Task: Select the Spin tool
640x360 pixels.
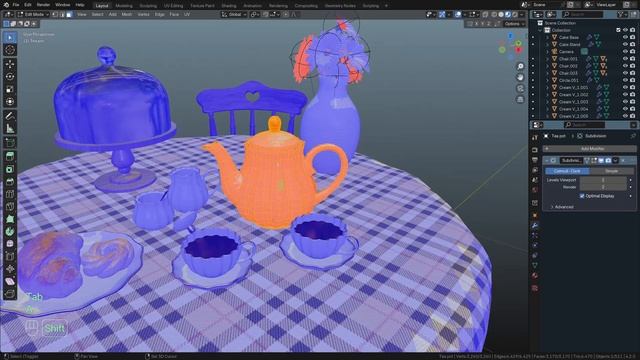Action: coord(10,231)
